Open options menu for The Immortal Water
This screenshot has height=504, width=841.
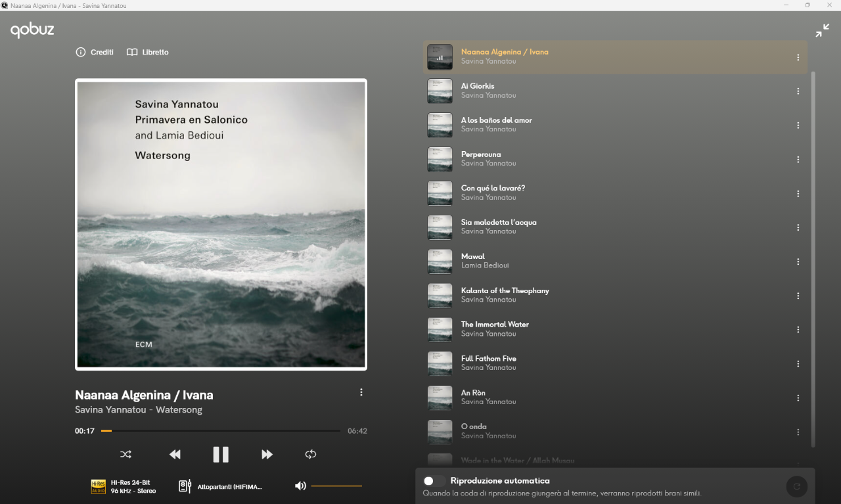(x=798, y=330)
